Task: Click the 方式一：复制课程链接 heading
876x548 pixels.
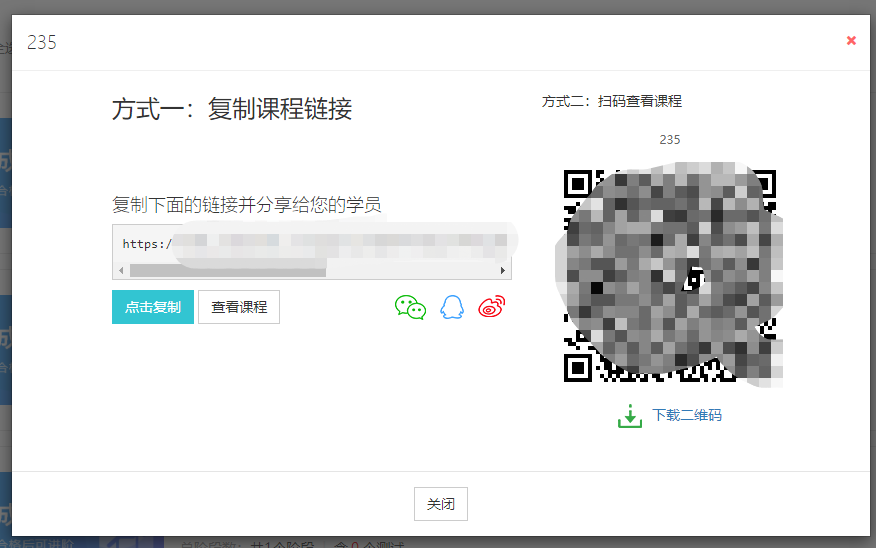Action: tap(232, 108)
